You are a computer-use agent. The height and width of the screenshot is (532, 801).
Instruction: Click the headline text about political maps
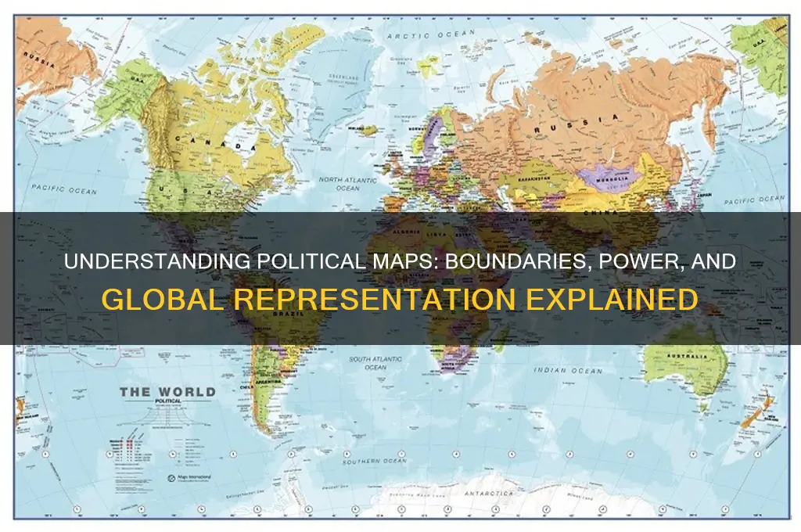[400, 279]
